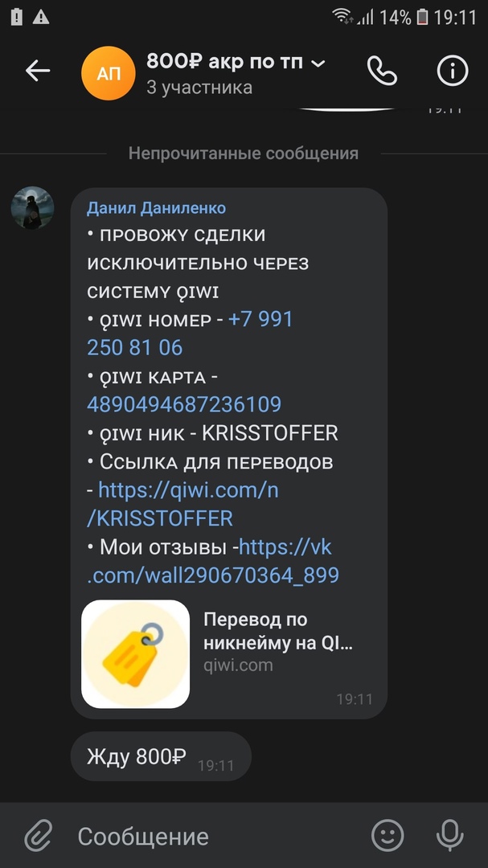Open the qiwi.com/n/KRISSTOFFER link

coord(182,504)
